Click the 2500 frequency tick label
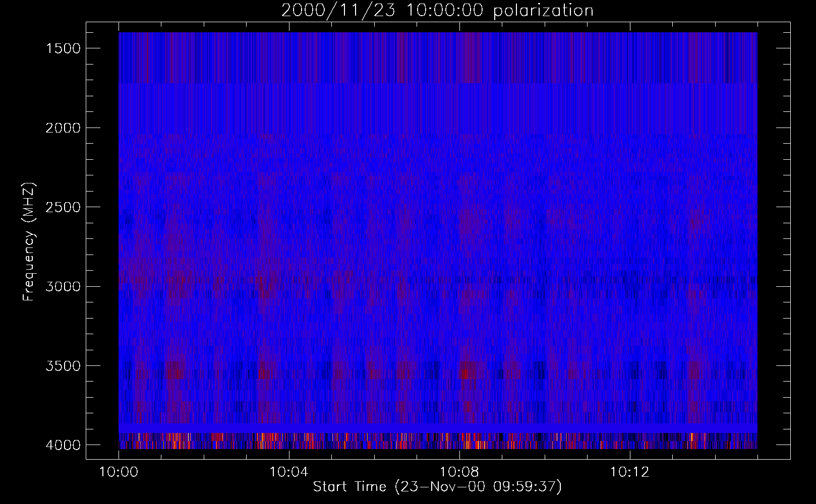 63,207
